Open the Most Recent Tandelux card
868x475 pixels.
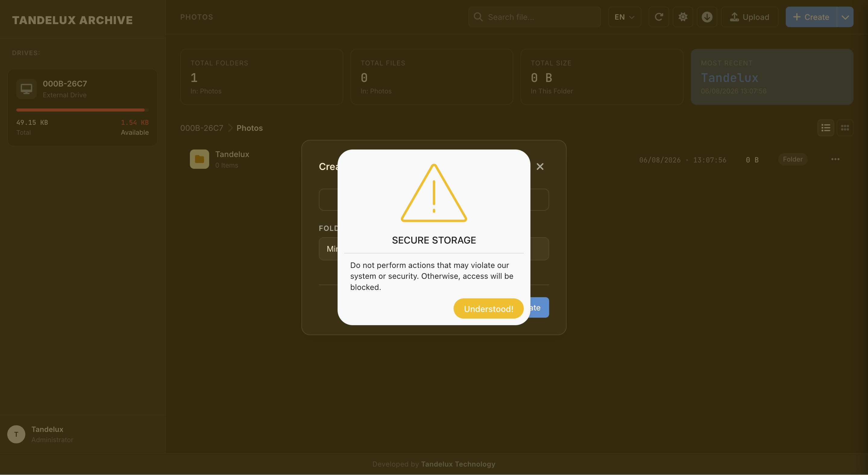772,77
